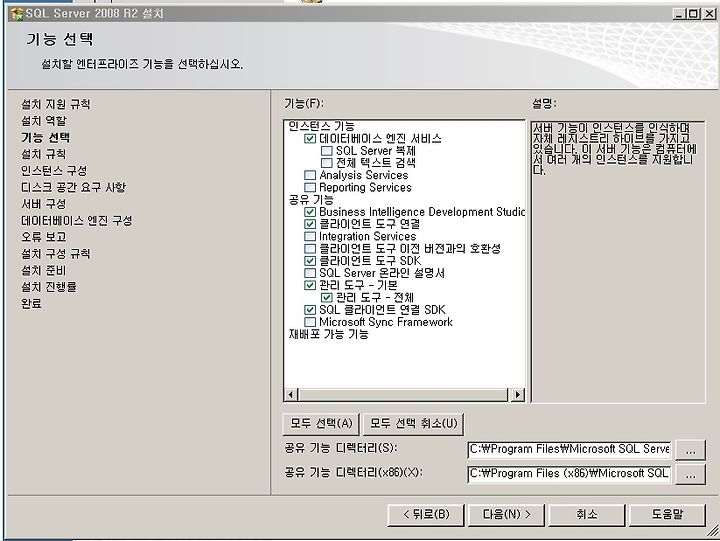The width and height of the screenshot is (720, 541).
Task: Check the Reporting Services option
Action: point(310,187)
